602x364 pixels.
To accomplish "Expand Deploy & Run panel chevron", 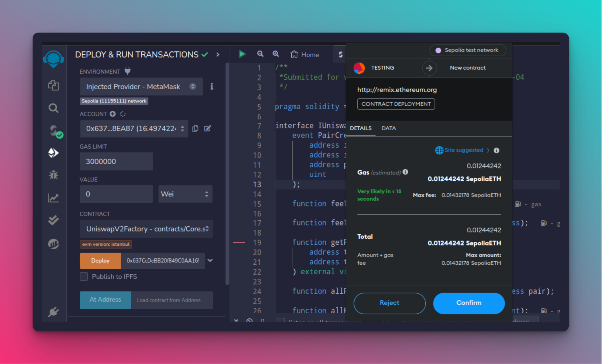I will 218,55.
